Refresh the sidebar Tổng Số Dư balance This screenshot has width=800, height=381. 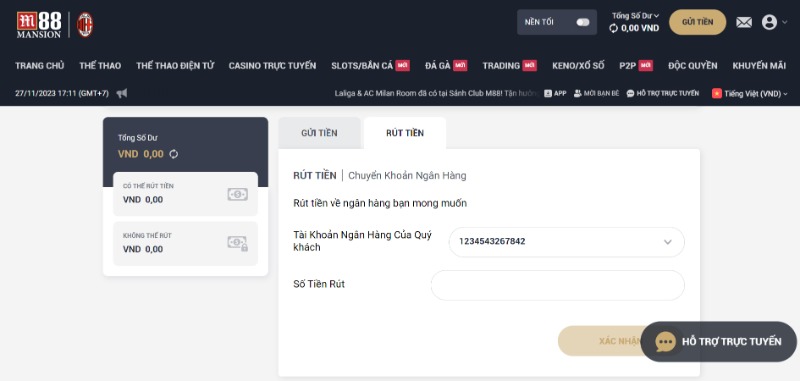click(x=174, y=154)
